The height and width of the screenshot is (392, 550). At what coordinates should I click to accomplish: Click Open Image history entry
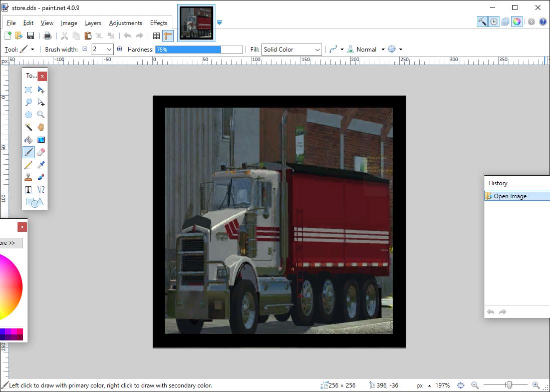coord(510,196)
